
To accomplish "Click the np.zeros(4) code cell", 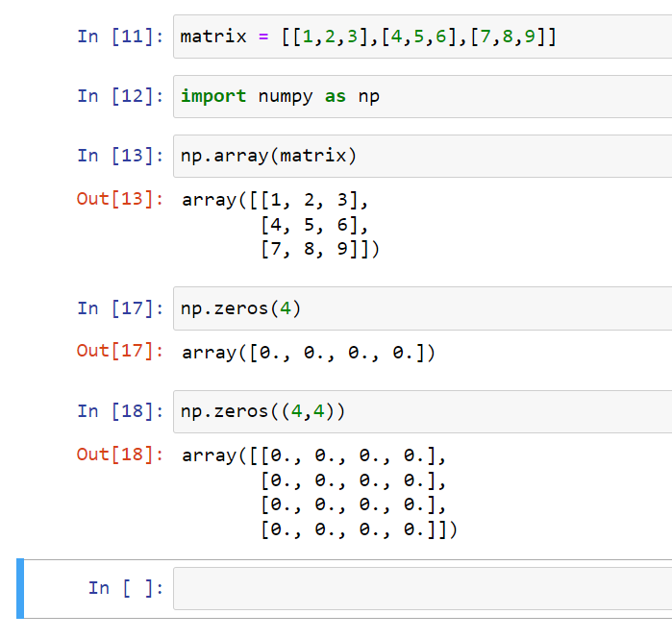I will pyautogui.click(x=423, y=308).
